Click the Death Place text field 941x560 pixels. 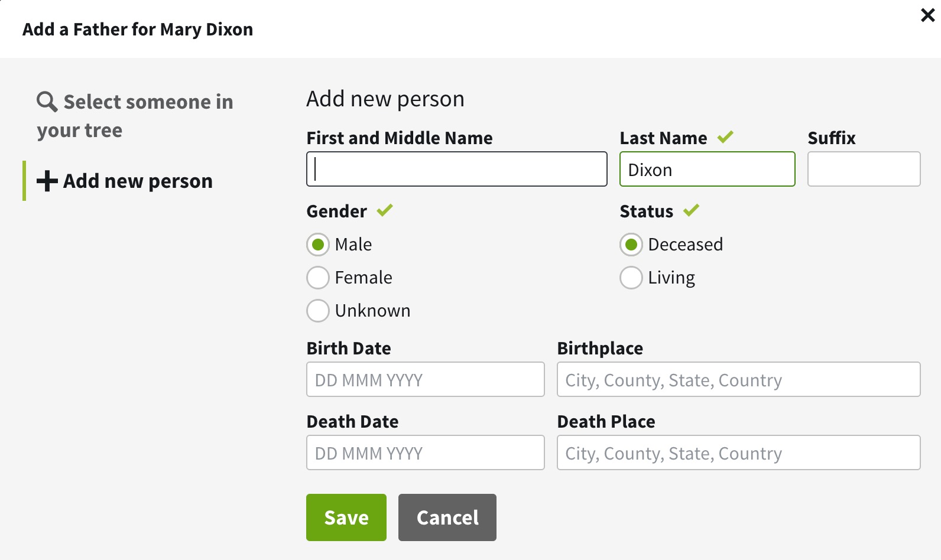click(x=738, y=453)
